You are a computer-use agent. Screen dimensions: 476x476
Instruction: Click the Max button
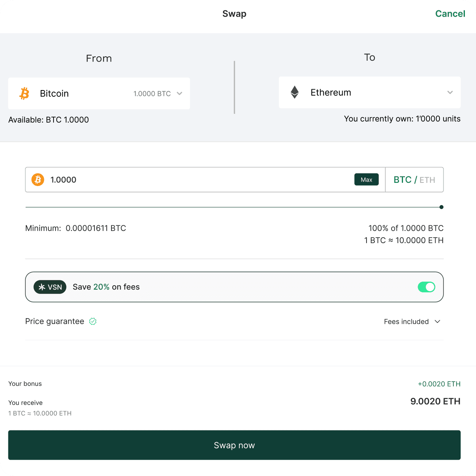point(366,179)
